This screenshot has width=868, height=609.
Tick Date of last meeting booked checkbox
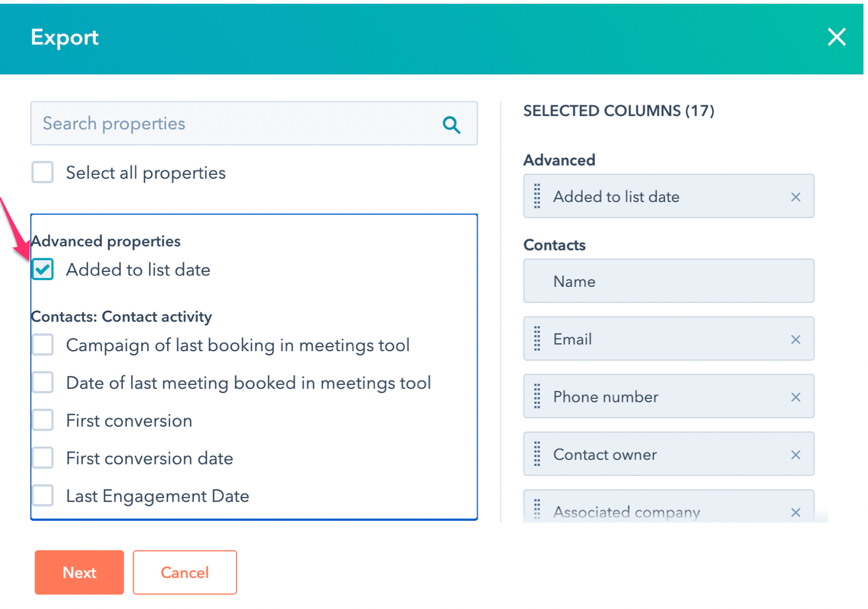click(x=43, y=382)
